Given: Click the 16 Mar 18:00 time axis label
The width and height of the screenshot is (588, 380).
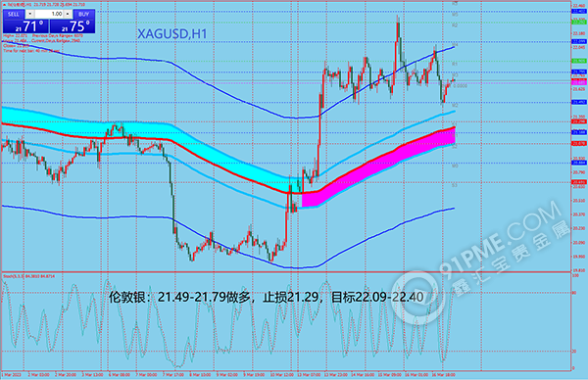Looking at the screenshot, I should pyautogui.click(x=444, y=375).
